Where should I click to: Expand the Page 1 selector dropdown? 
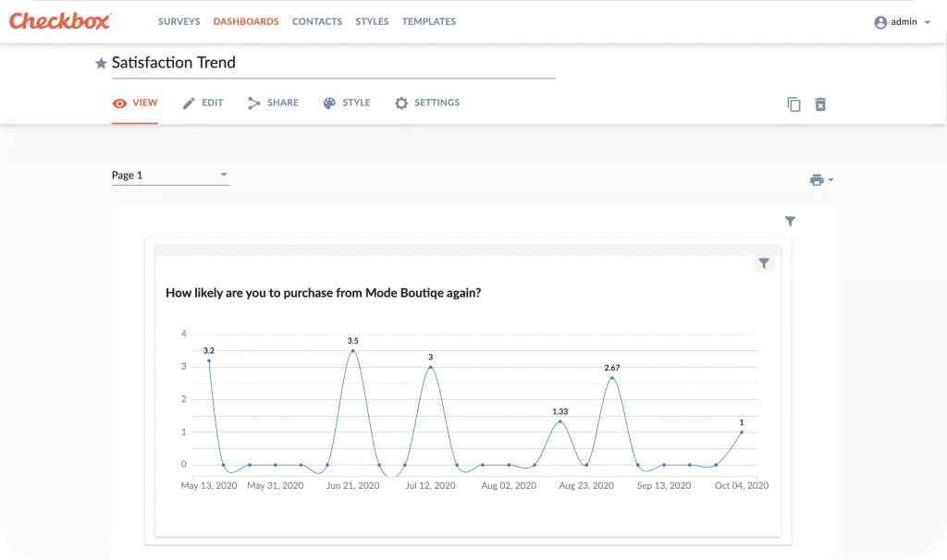click(170, 175)
